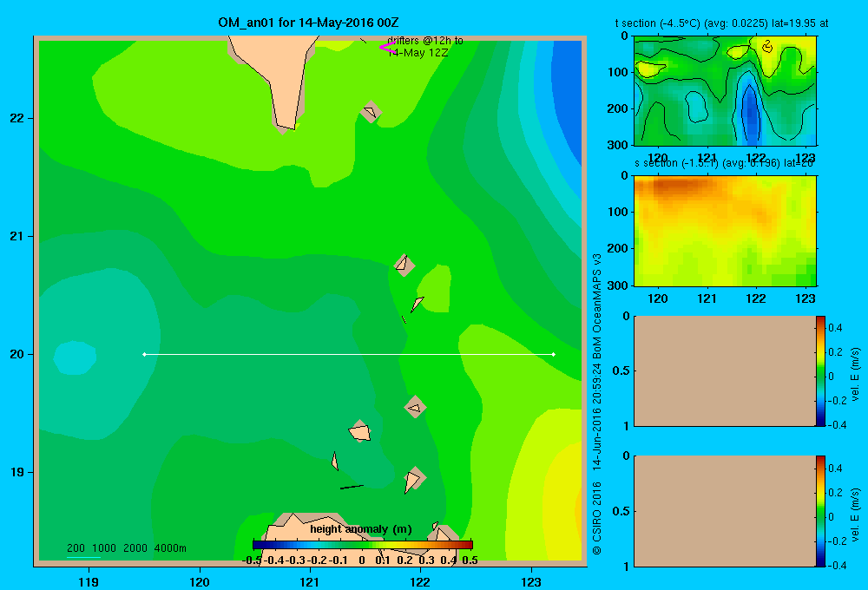Viewport: 868px width, 590px height.
Task: Click the vertical "© CSIRO 2016" copyright text
Action: (x=597, y=518)
